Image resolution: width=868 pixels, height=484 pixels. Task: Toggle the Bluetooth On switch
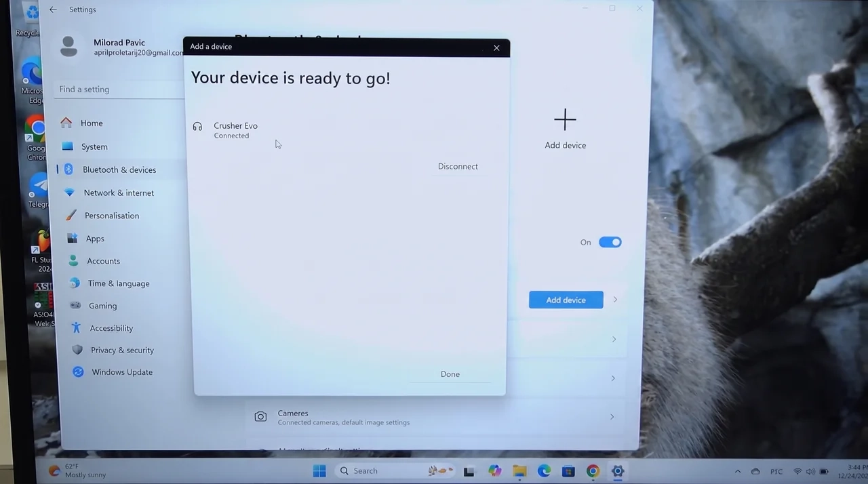pyautogui.click(x=610, y=242)
